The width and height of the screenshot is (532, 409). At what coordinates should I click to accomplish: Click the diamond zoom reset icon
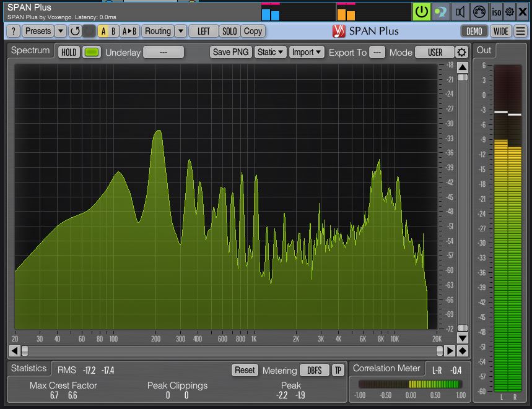tap(462, 351)
